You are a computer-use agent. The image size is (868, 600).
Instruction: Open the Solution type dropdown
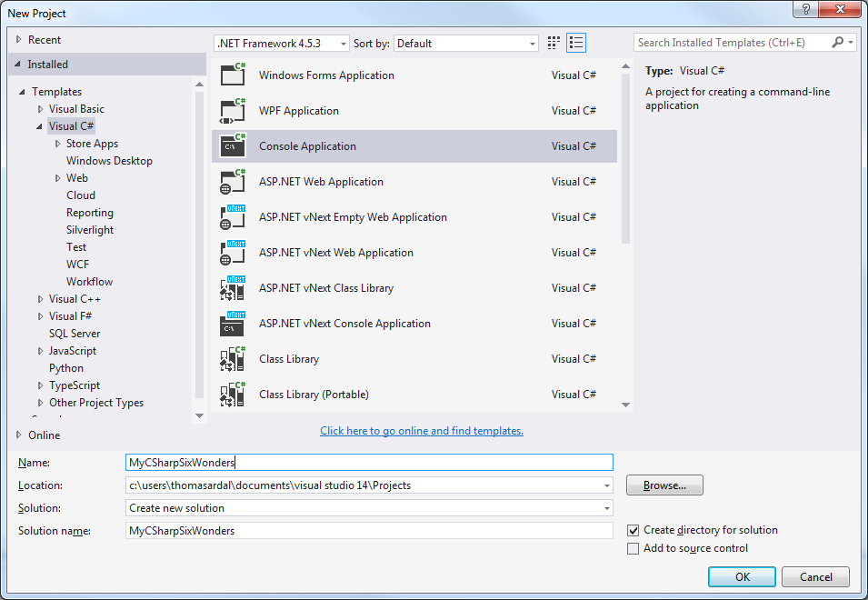pos(607,508)
